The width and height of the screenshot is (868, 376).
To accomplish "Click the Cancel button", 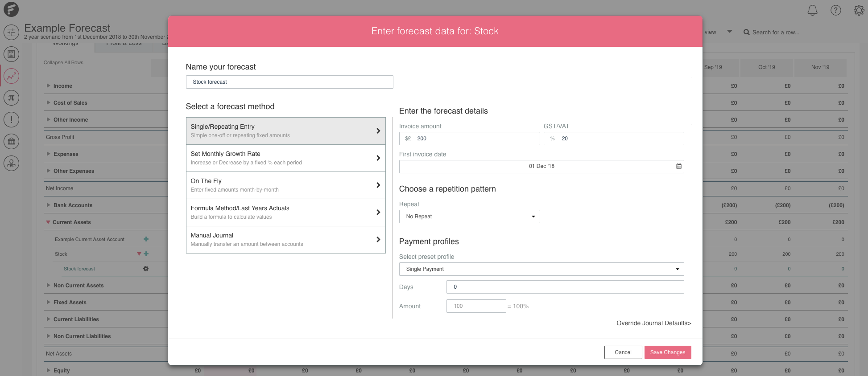I will 623,352.
